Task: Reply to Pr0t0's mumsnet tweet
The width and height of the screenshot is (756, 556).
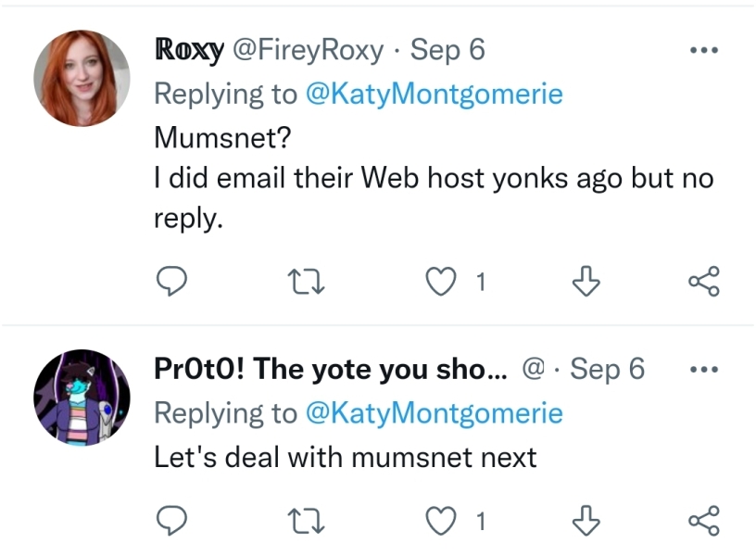Action: tap(171, 522)
